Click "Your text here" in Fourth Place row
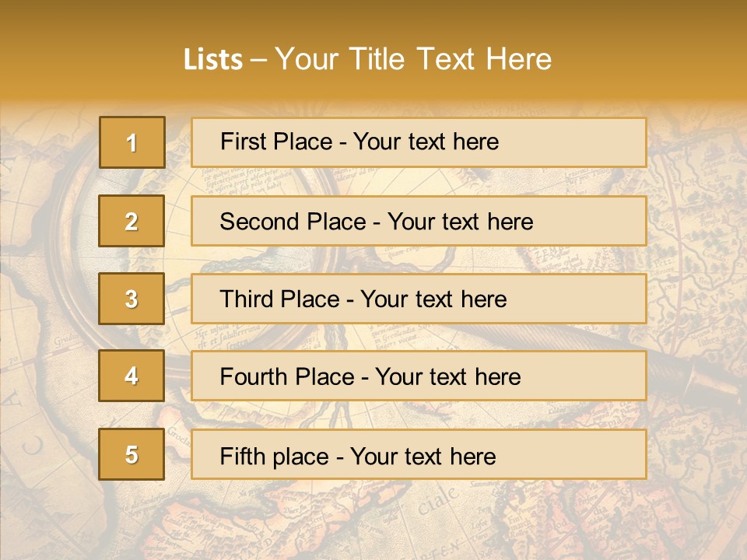The image size is (747, 560). click(447, 377)
